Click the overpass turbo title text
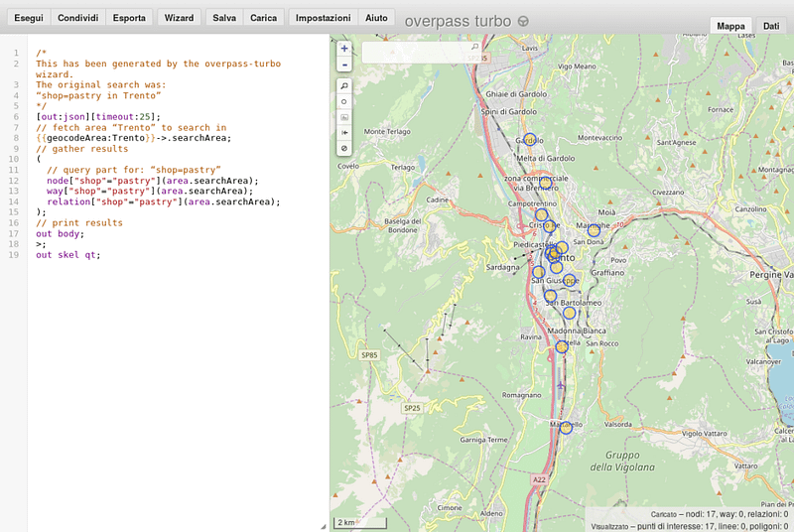The width and height of the screenshot is (794, 532). tap(458, 21)
